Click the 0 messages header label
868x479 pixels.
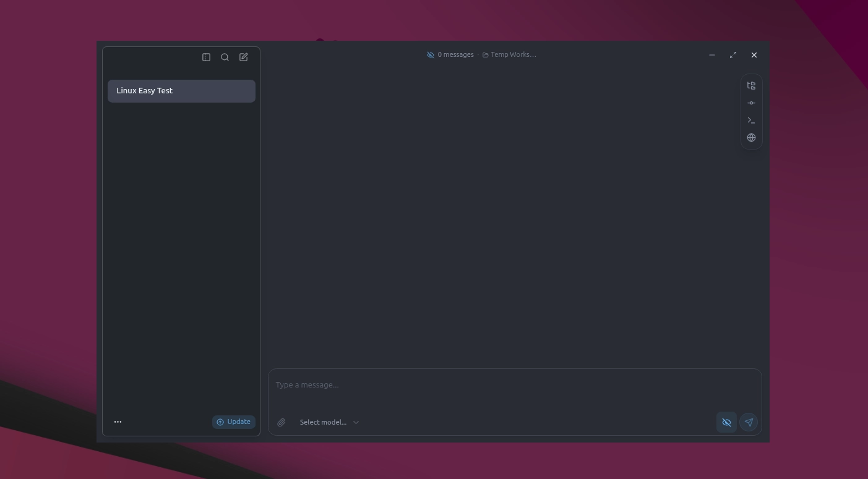click(x=456, y=54)
